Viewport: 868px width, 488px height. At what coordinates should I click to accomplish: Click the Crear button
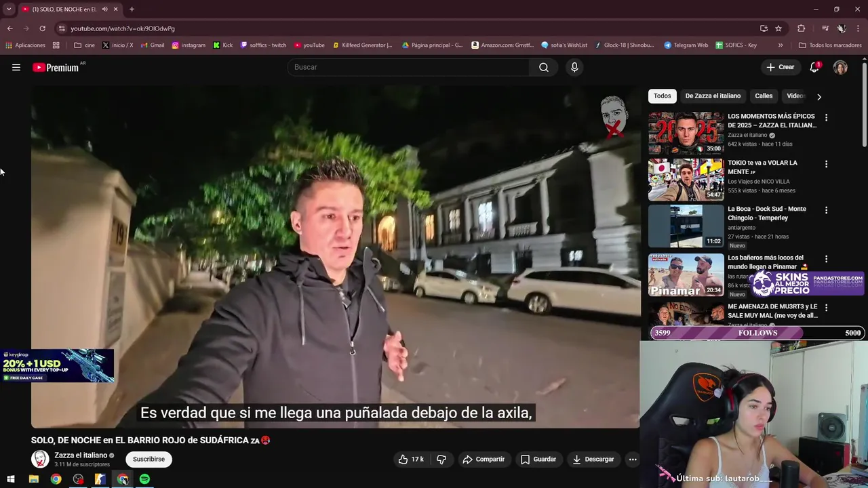point(781,67)
